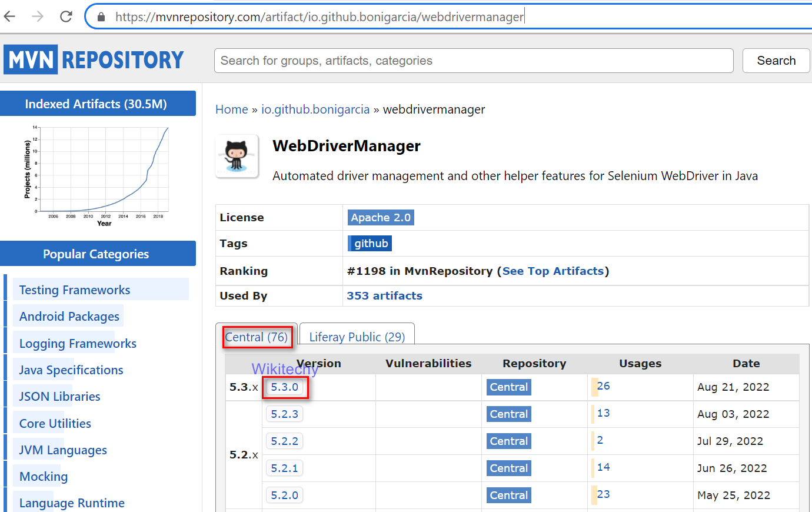Click the search groups, artifacts field
812x512 pixels.
pyautogui.click(x=474, y=61)
